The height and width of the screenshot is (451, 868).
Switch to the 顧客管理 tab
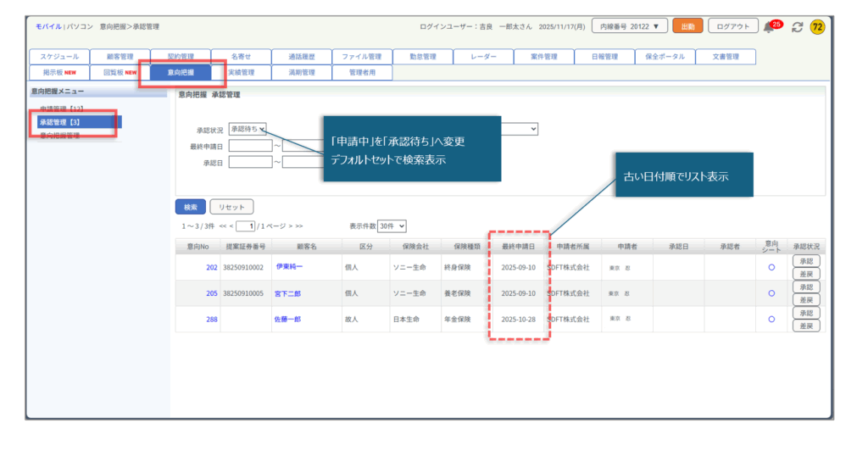[120, 57]
